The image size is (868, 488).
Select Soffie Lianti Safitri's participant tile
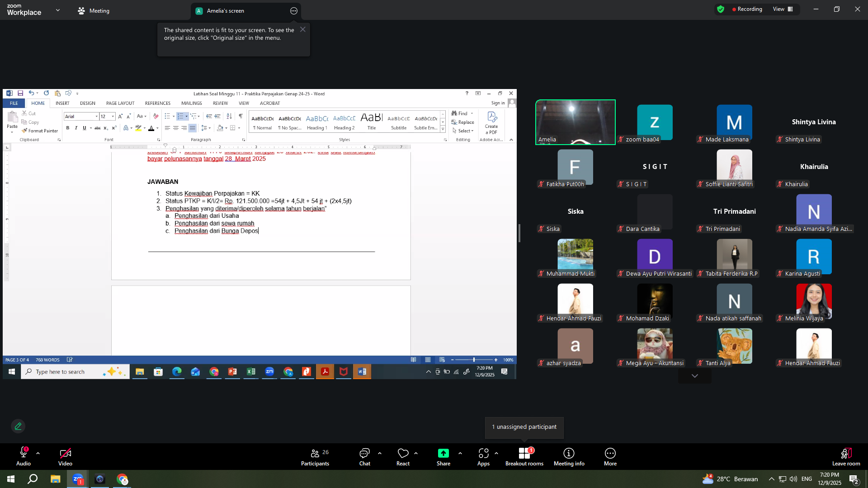pyautogui.click(x=735, y=168)
